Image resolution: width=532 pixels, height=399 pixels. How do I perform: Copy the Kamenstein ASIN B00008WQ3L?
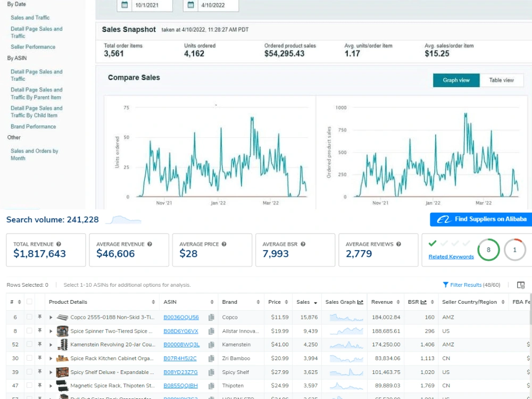pos(211,345)
